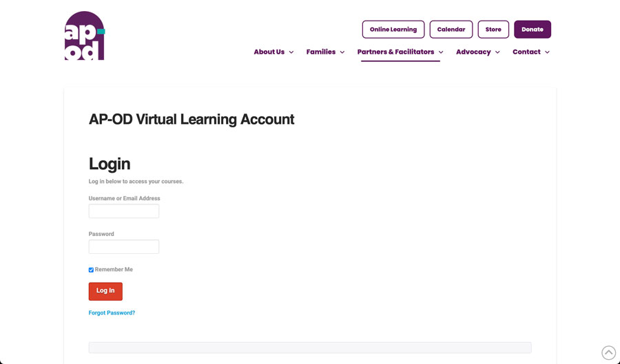Go to the Store
The width and height of the screenshot is (620, 364).
click(493, 29)
